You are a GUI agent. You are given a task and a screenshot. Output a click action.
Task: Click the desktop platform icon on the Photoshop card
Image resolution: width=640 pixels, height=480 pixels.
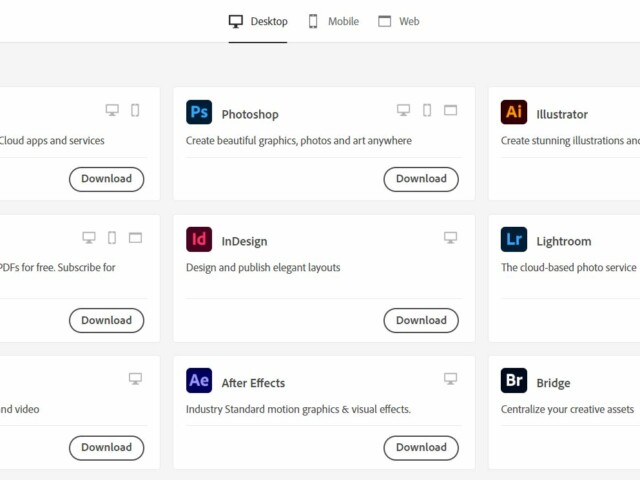404,110
